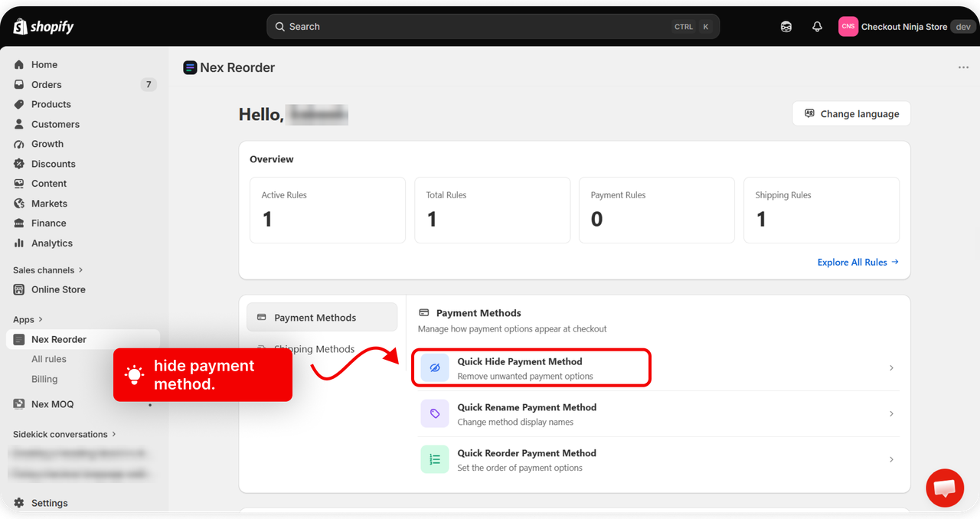980x519 pixels.
Task: Click the Change language button
Action: (x=851, y=114)
